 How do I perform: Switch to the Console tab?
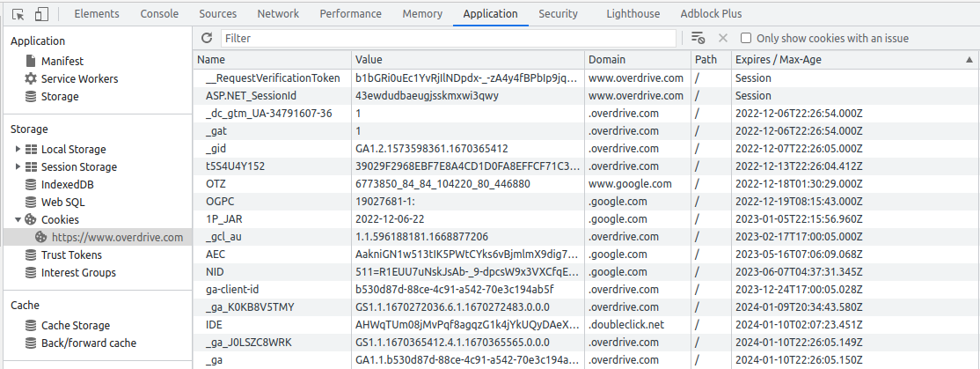coord(159,14)
